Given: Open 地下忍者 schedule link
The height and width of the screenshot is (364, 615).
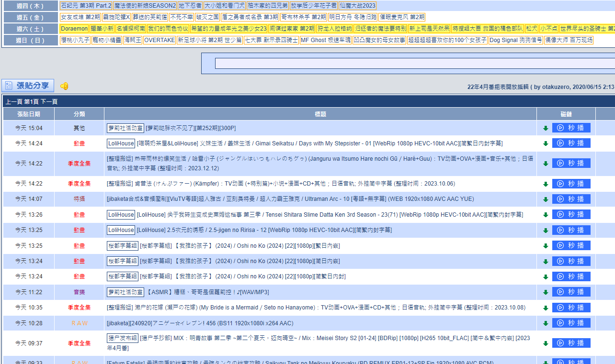Looking at the screenshot, I should point(190,6).
